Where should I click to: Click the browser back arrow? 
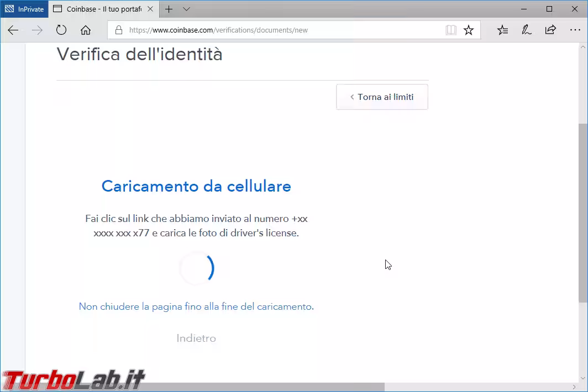pos(13,30)
